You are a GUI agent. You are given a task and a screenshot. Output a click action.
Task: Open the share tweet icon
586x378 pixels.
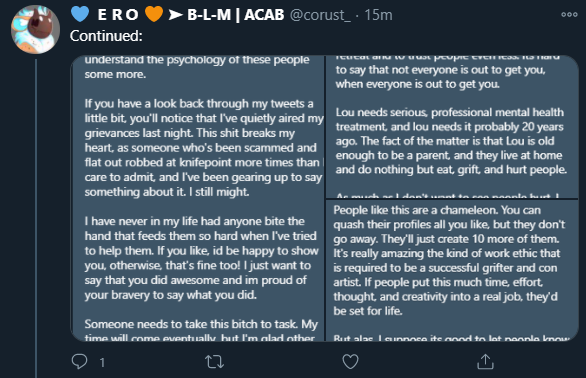pyautogui.click(x=485, y=362)
